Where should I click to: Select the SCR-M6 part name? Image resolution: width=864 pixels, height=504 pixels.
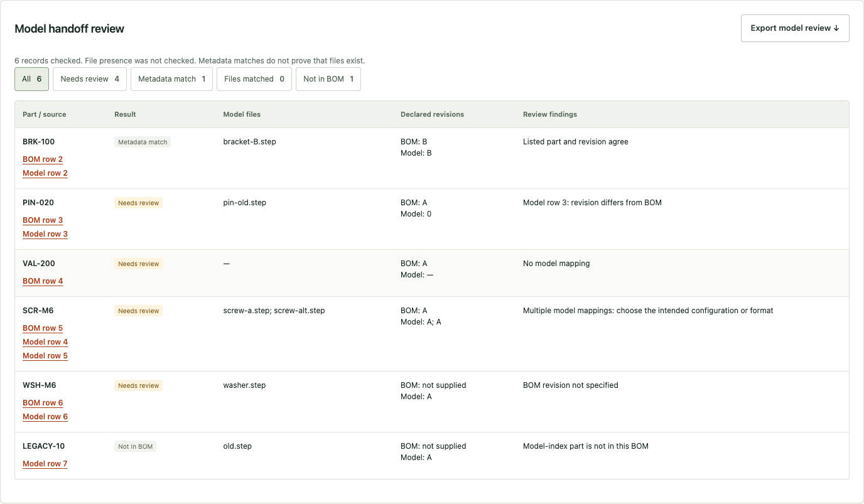pos(38,311)
